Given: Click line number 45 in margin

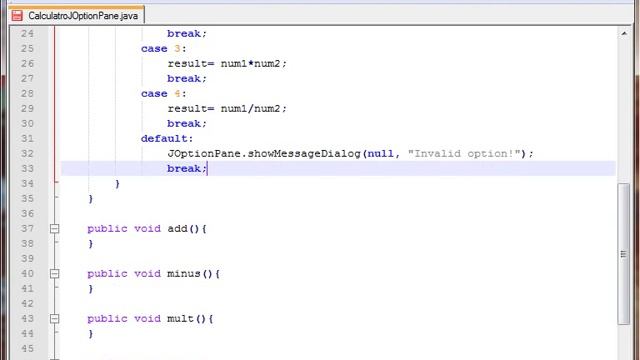Looking at the screenshot, I should click(27, 349).
